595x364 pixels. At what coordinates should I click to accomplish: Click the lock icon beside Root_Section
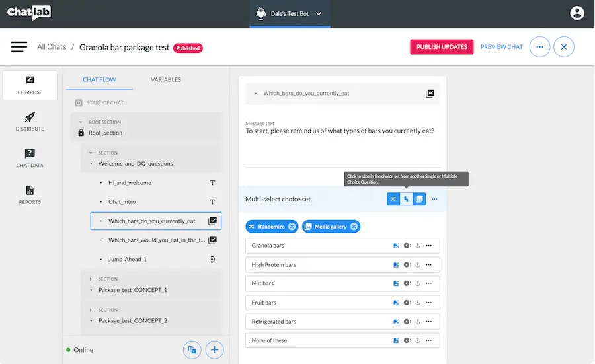pyautogui.click(x=81, y=133)
